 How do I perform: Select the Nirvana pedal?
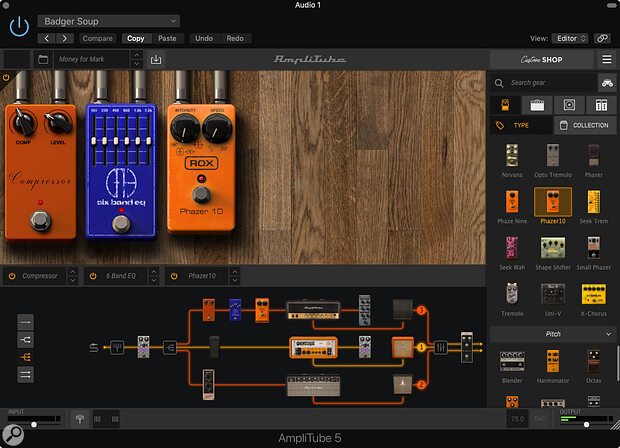tap(512, 160)
